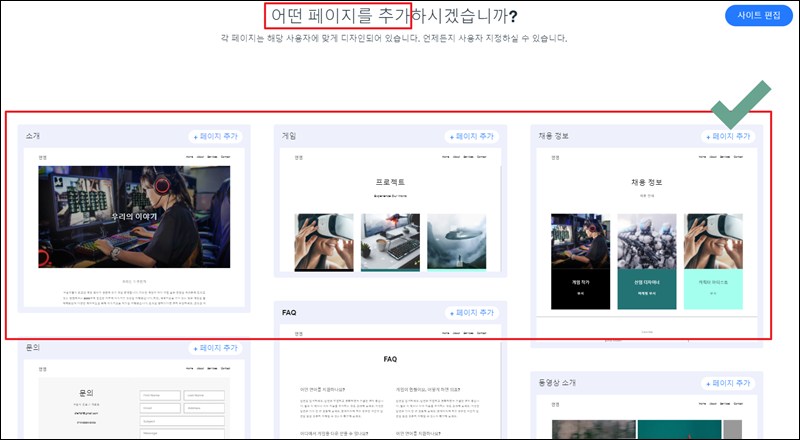Click the Last Name field in 문의 preview
The height and width of the screenshot is (440, 800).
click(204, 396)
